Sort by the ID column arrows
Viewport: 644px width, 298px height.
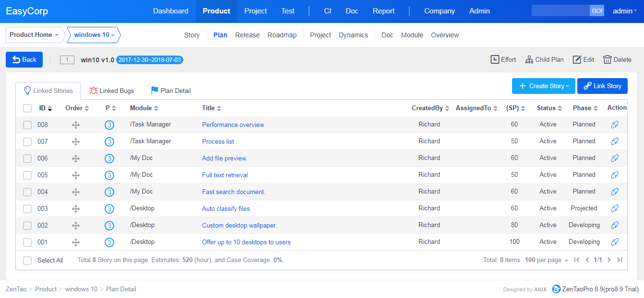click(50, 108)
